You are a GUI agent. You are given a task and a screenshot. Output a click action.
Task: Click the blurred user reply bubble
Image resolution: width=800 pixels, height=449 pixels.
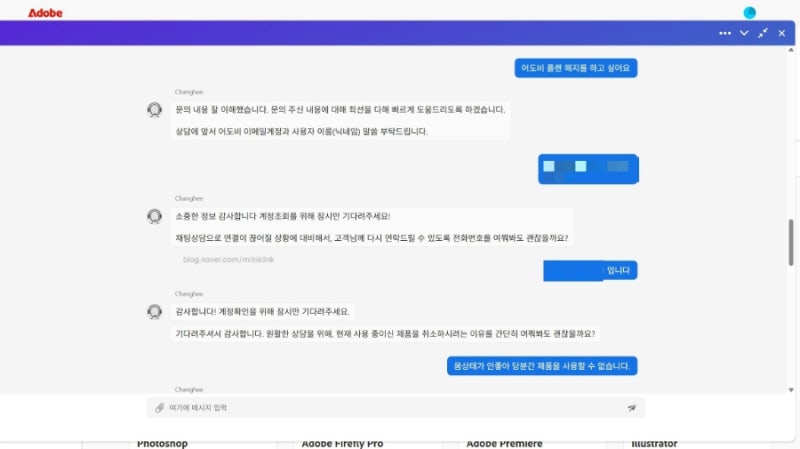coord(588,169)
